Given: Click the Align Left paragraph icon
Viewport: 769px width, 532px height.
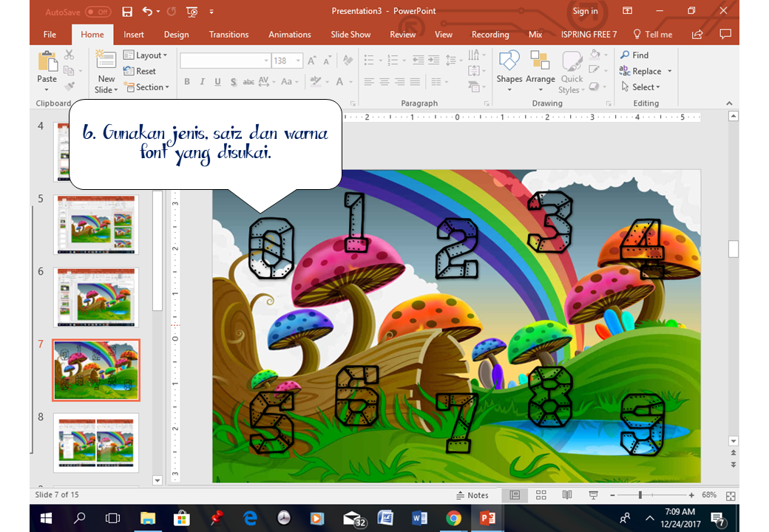Looking at the screenshot, I should [x=369, y=82].
